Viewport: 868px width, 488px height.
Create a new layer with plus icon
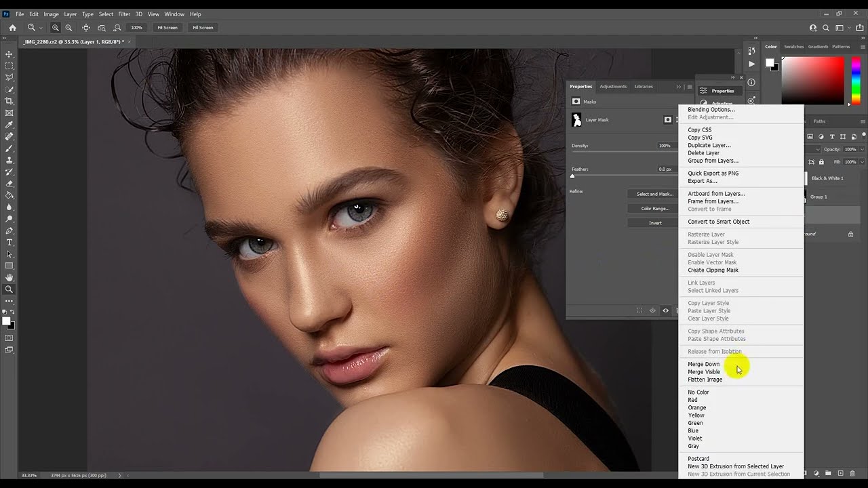pyautogui.click(x=840, y=473)
